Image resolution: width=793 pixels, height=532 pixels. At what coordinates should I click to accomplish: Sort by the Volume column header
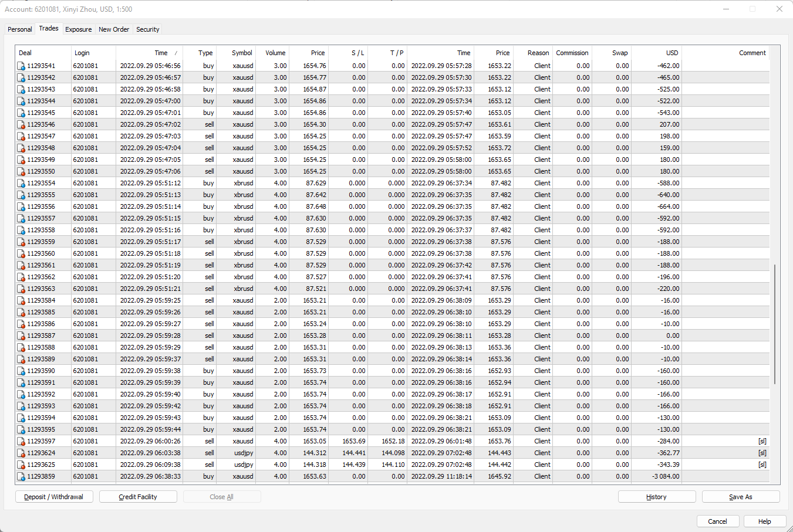(x=272, y=53)
